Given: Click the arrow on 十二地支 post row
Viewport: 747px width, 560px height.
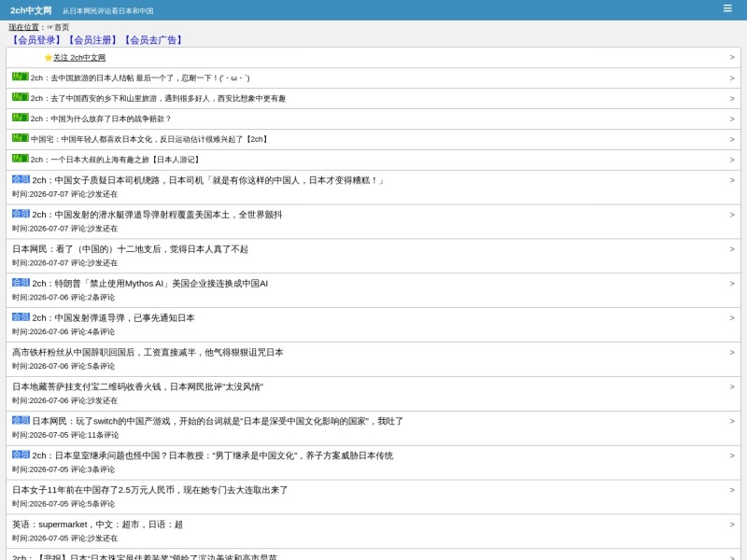Looking at the screenshot, I should pyautogui.click(x=732, y=249).
